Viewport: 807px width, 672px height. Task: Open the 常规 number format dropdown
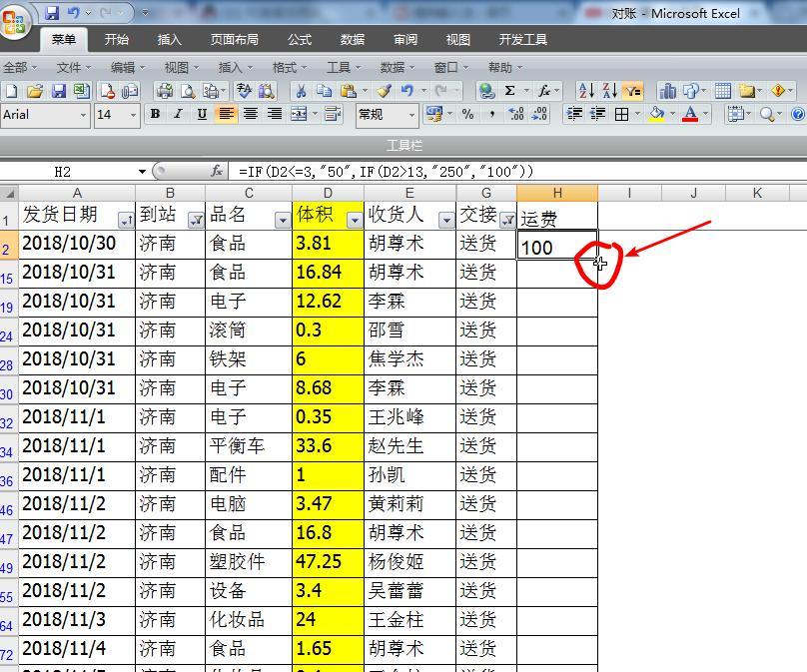tap(411, 115)
